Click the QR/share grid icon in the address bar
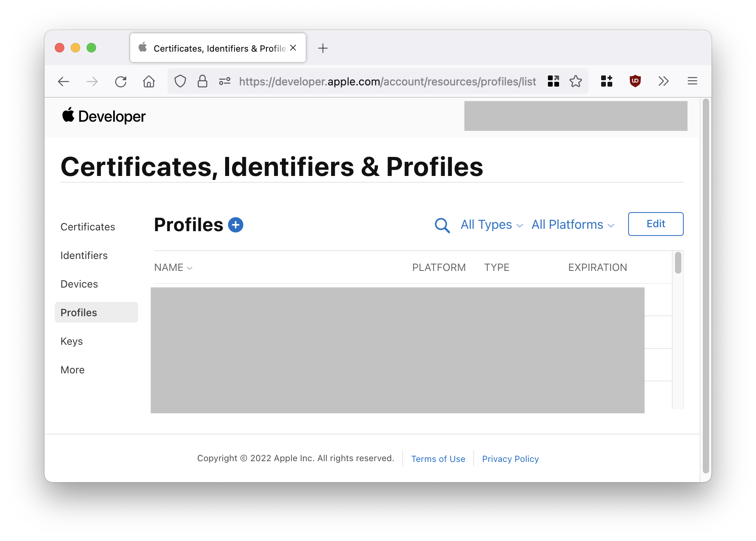The image size is (756, 541). click(553, 81)
